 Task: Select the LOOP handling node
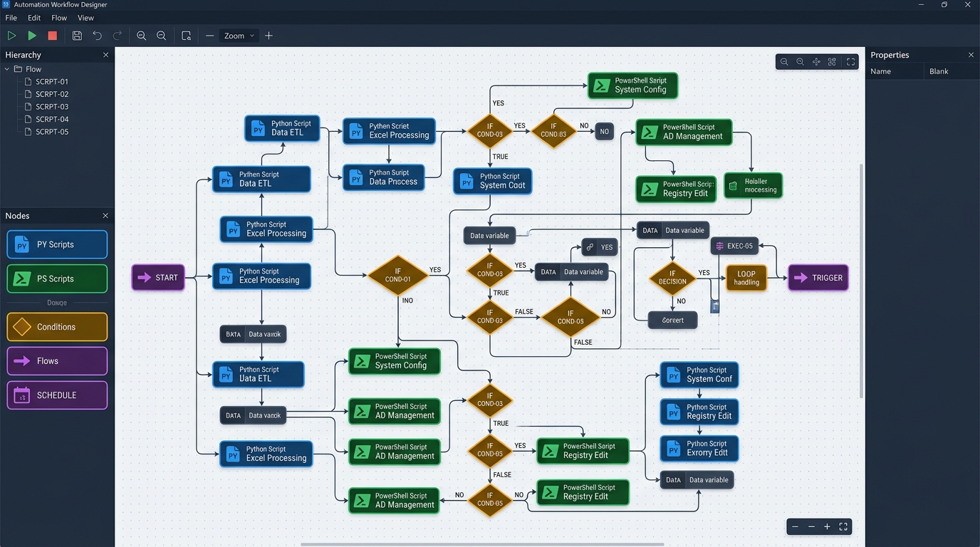coord(746,278)
